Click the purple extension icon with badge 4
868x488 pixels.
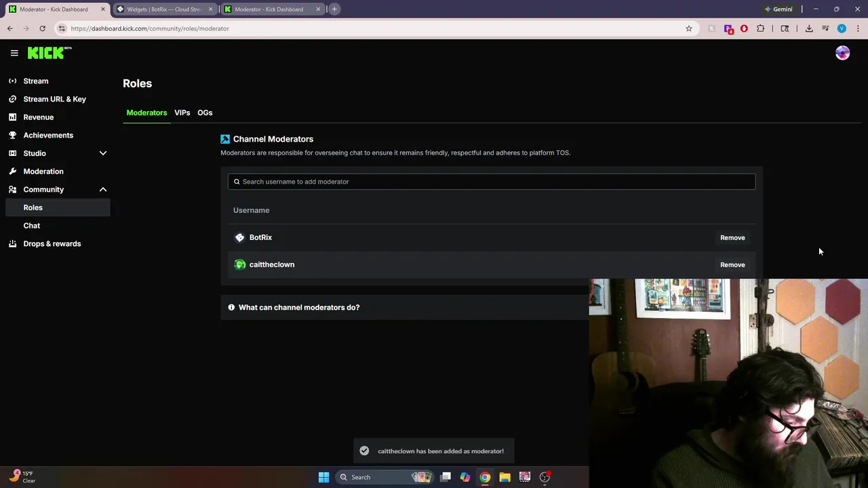[x=728, y=29]
